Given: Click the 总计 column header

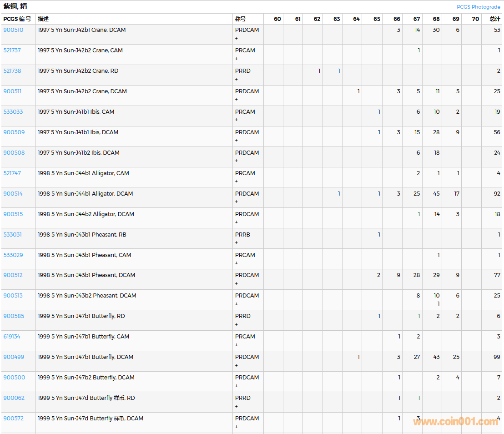Looking at the screenshot, I should tap(494, 19).
